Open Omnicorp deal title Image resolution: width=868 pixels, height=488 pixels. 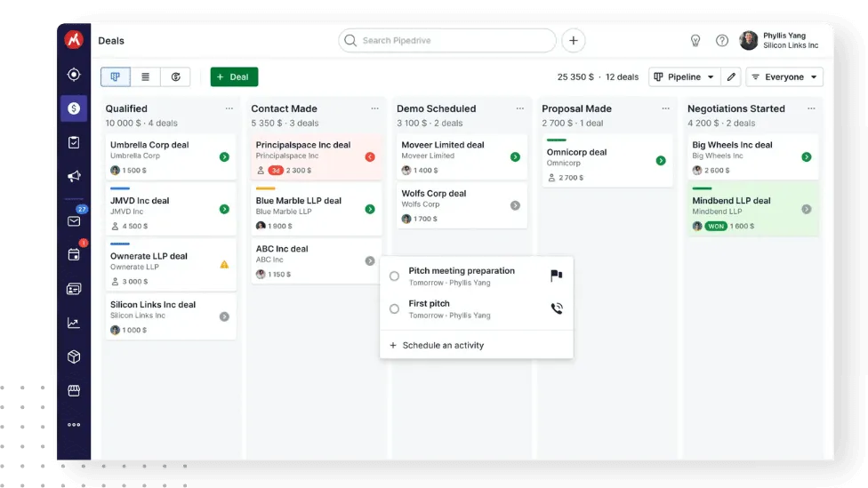[576, 152]
